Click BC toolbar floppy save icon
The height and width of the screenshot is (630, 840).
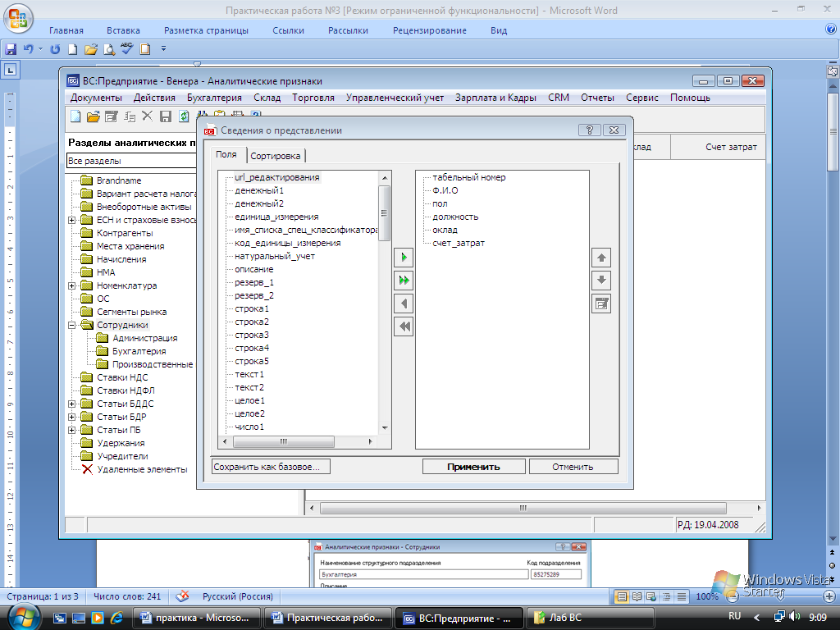[166, 116]
